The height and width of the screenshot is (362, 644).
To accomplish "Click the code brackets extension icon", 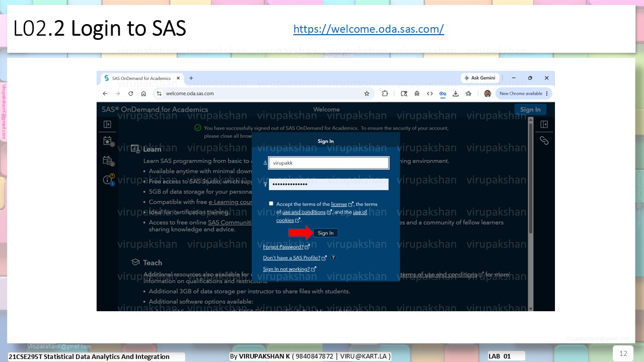I will coord(430,94).
